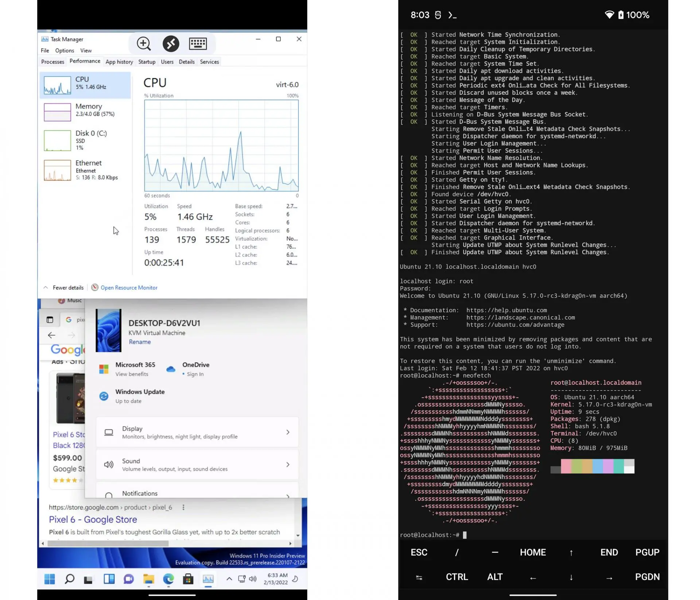The width and height of the screenshot is (700, 600).
Task: Click the scroll-down arrow in the browser
Action: pyautogui.click(x=298, y=535)
